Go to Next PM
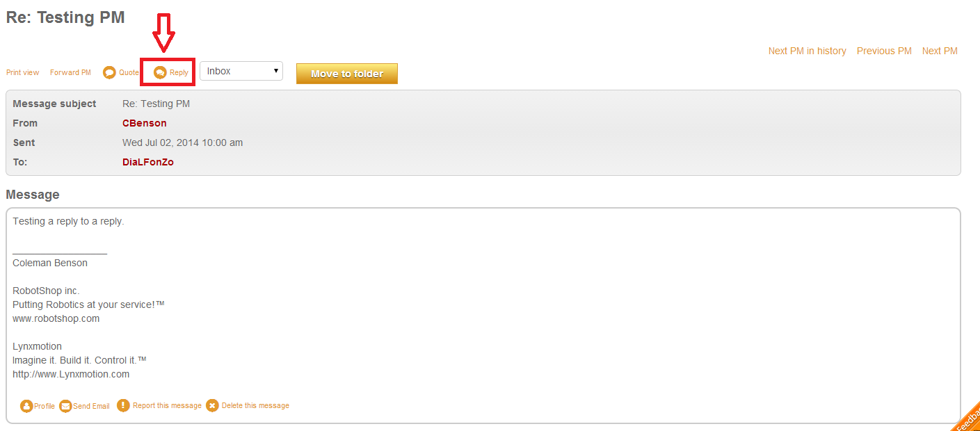The image size is (980, 431). coord(940,51)
